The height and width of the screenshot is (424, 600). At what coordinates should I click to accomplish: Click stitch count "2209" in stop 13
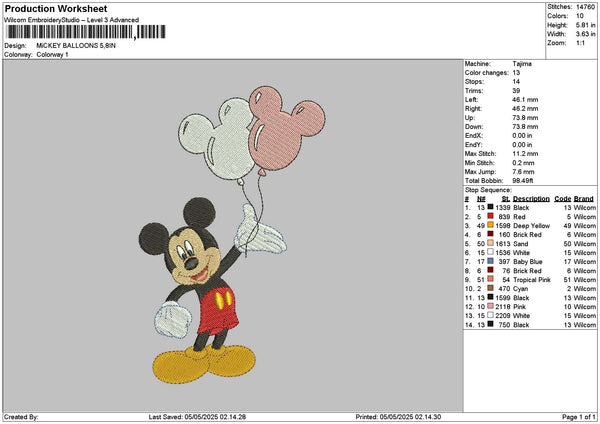point(503,316)
